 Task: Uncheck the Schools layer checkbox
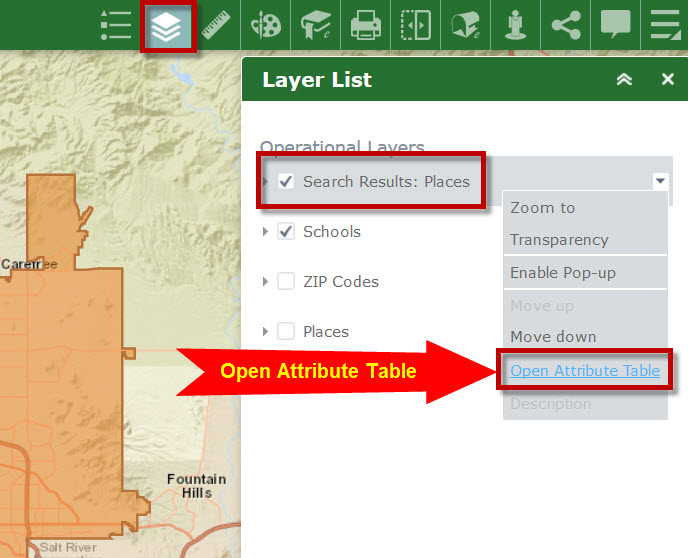point(286,231)
